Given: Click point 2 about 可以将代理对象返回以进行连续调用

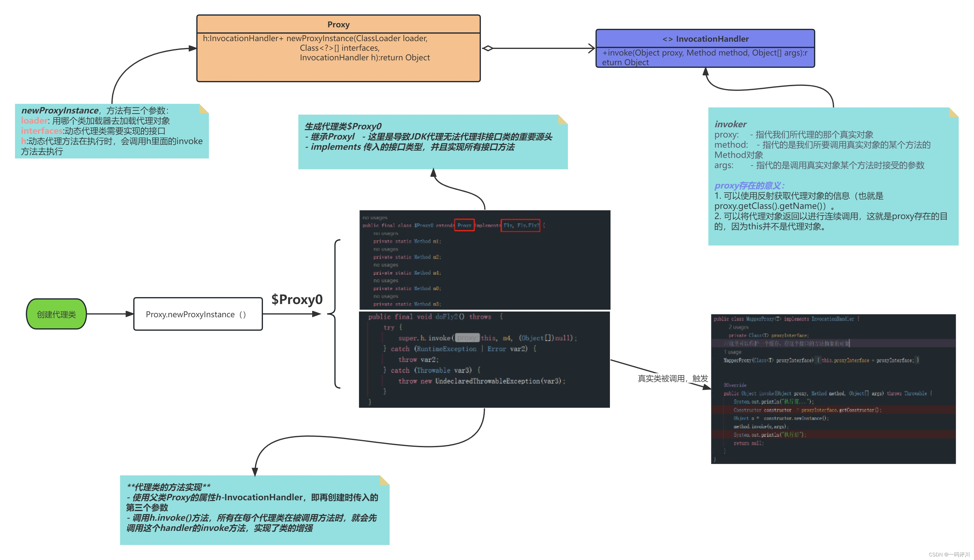Looking at the screenshot, I should coord(831,221).
